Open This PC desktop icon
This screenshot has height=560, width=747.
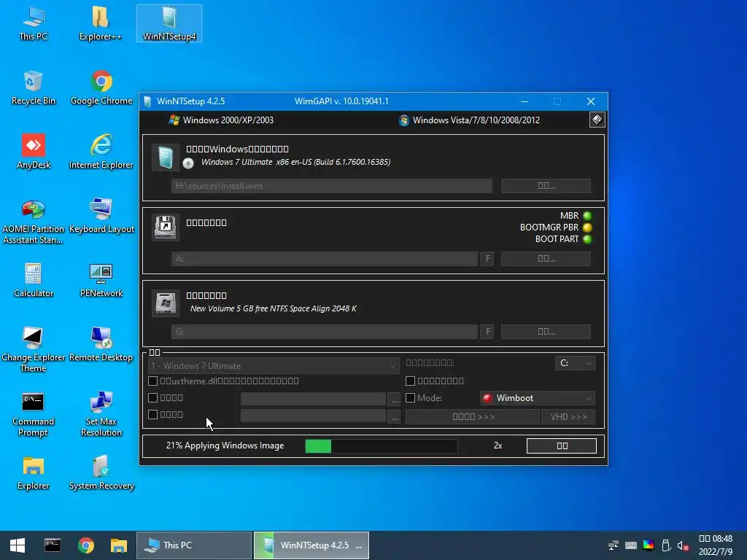tap(34, 24)
